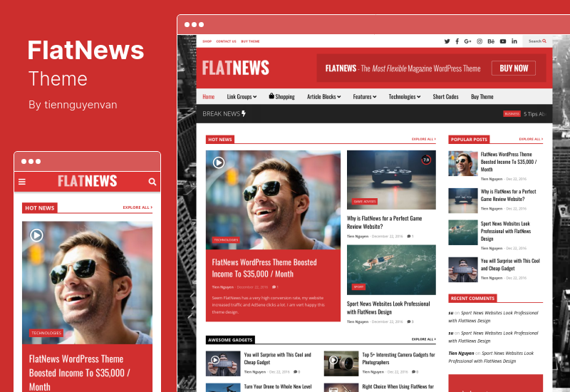Viewport: 570px width, 392px height.
Task: Tap the search magnifier in mobile preview
Action: click(x=152, y=182)
